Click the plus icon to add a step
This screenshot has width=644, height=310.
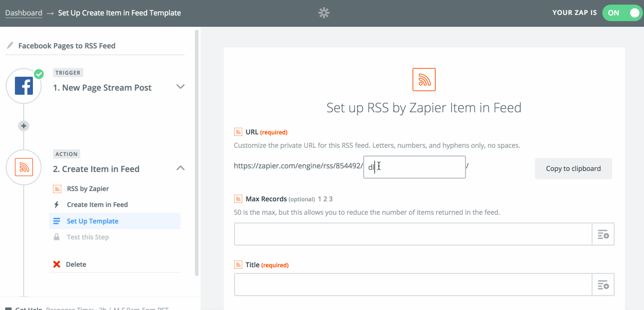24,126
